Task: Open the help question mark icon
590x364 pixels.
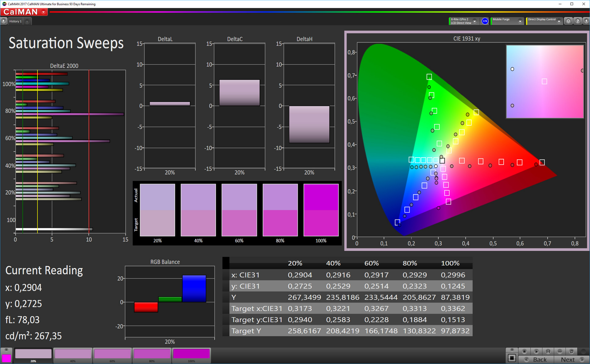Action: (578, 21)
